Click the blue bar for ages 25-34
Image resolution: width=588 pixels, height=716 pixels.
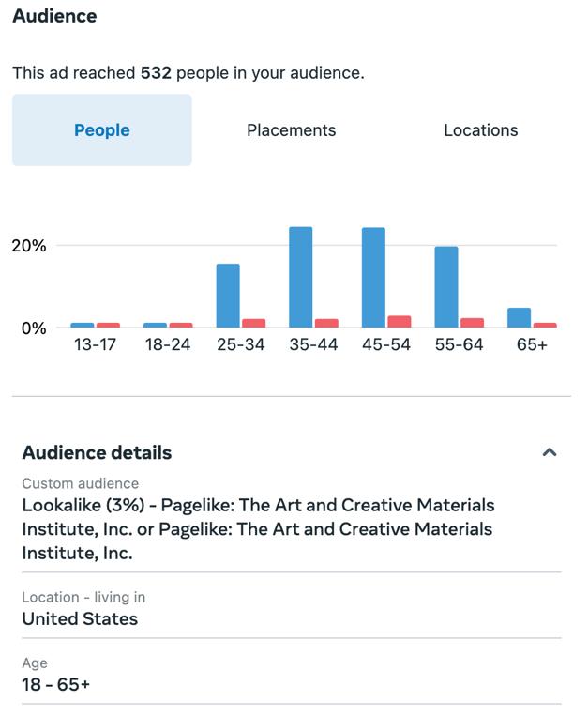pos(228,296)
